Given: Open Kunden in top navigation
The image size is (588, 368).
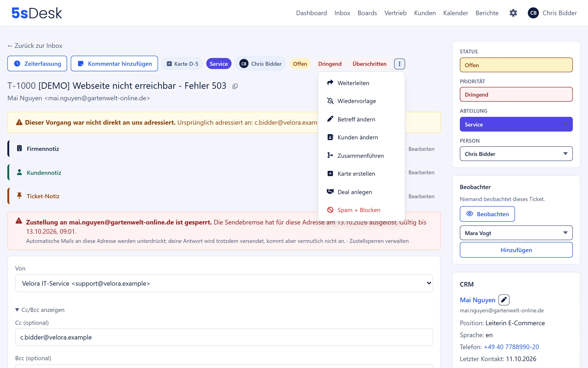Looking at the screenshot, I should click(425, 13).
